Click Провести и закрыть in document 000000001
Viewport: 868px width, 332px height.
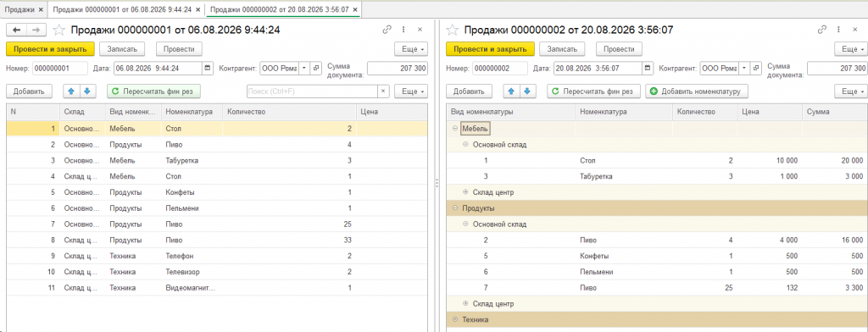click(50, 49)
